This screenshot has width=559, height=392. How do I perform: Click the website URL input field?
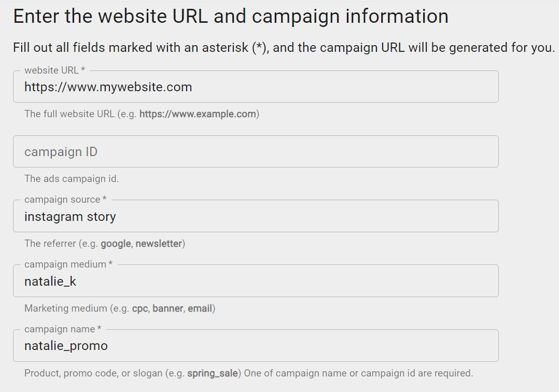pyautogui.click(x=256, y=87)
